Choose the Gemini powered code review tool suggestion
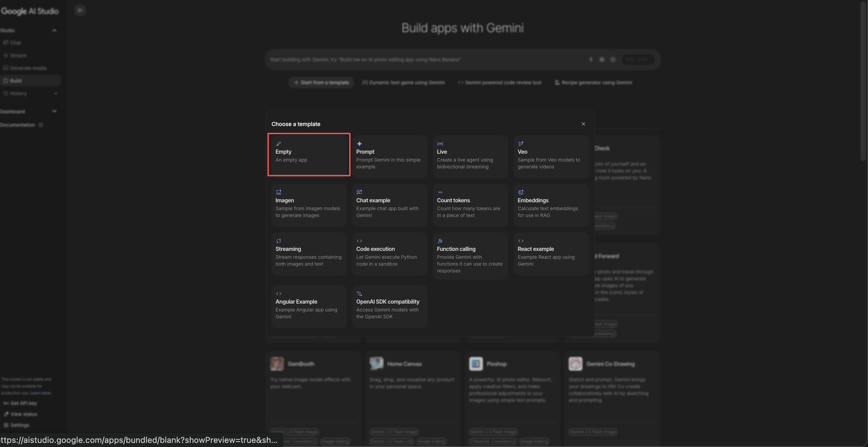 click(x=500, y=82)
